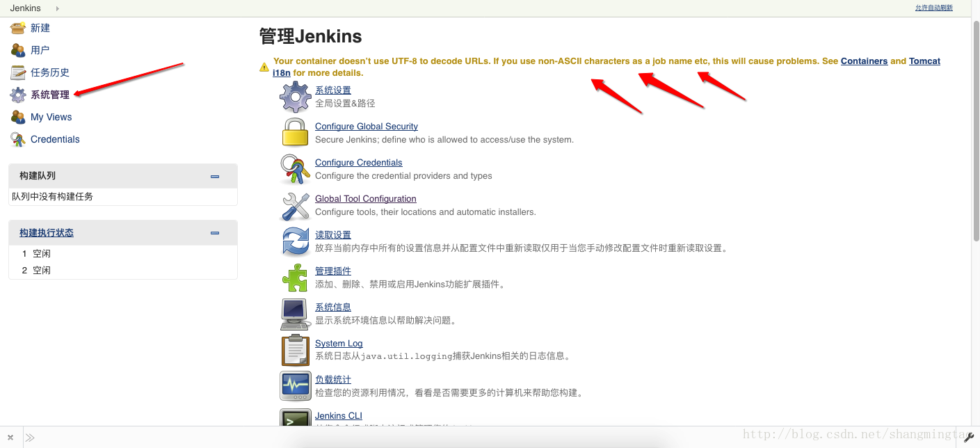
Task: Open the 管理插件 link
Action: pos(333,271)
